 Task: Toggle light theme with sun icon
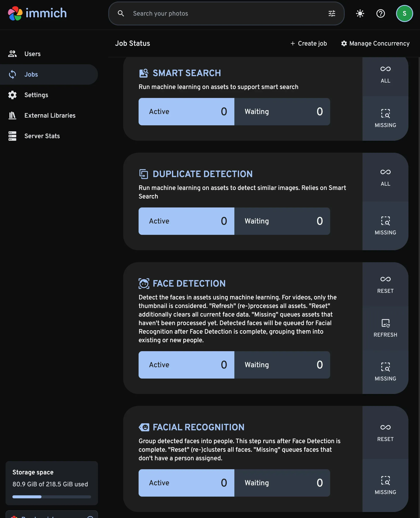pos(360,13)
